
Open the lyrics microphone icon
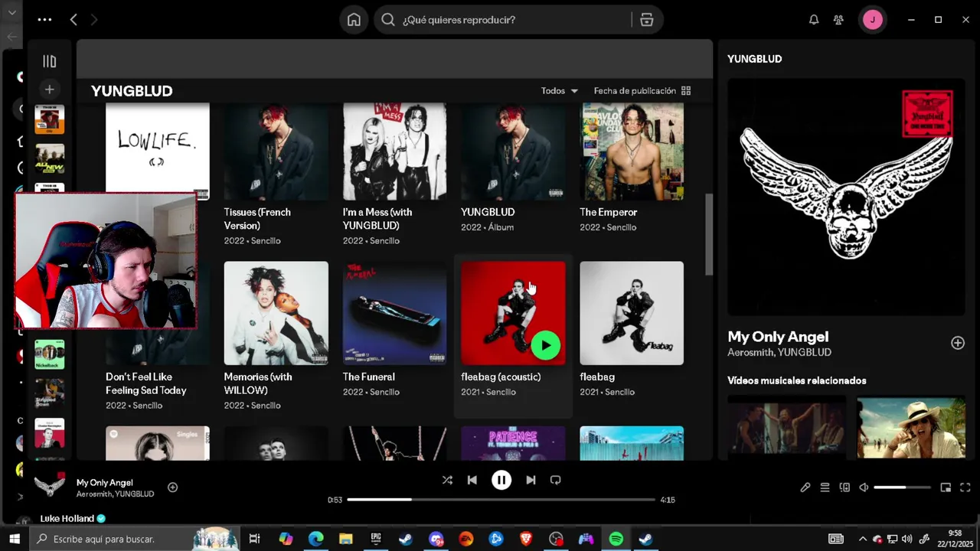805,487
